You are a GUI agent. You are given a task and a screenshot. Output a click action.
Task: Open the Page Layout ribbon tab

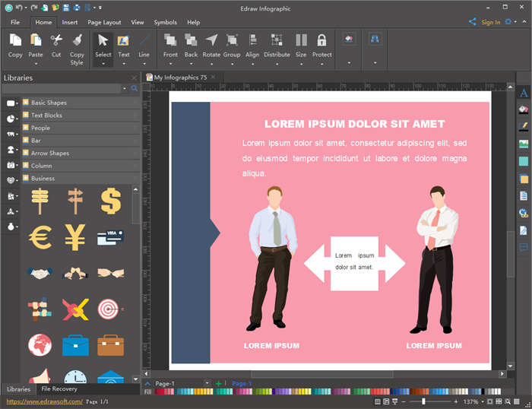tap(103, 23)
